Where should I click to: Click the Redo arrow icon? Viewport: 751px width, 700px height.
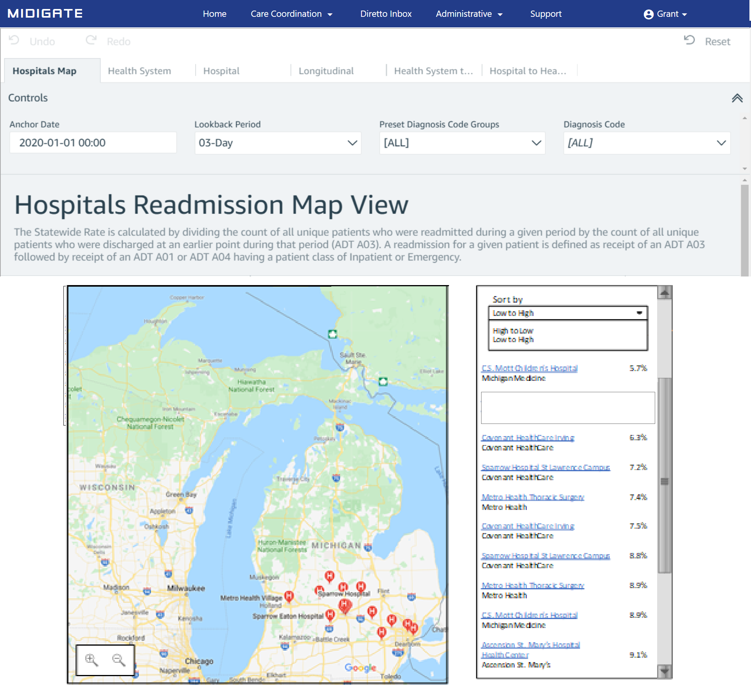point(91,40)
